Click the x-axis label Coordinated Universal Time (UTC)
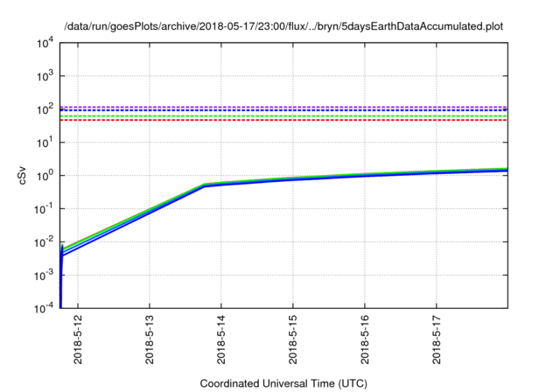560x392 pixels. (x=283, y=383)
